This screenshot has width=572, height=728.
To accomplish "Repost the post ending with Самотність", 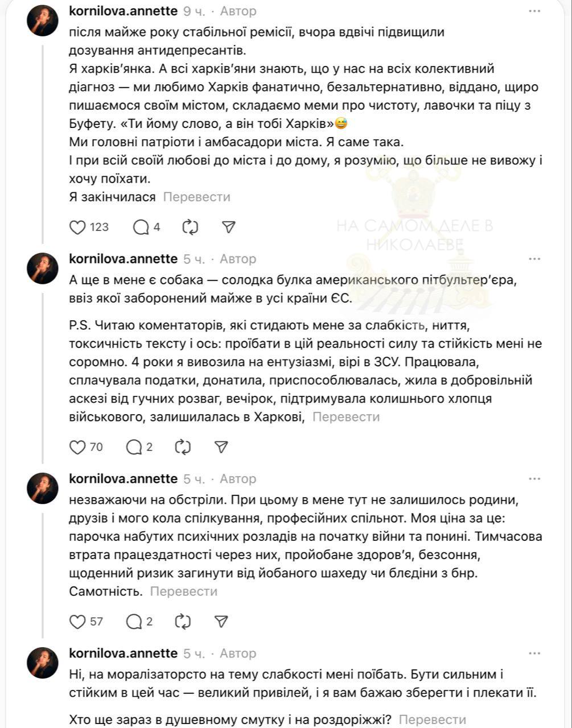I will coord(183,622).
